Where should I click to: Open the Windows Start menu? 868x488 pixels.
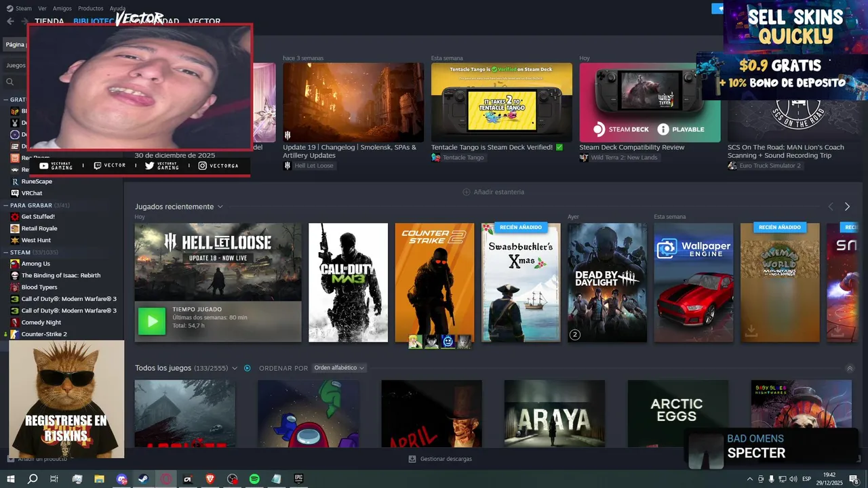pos(10,479)
